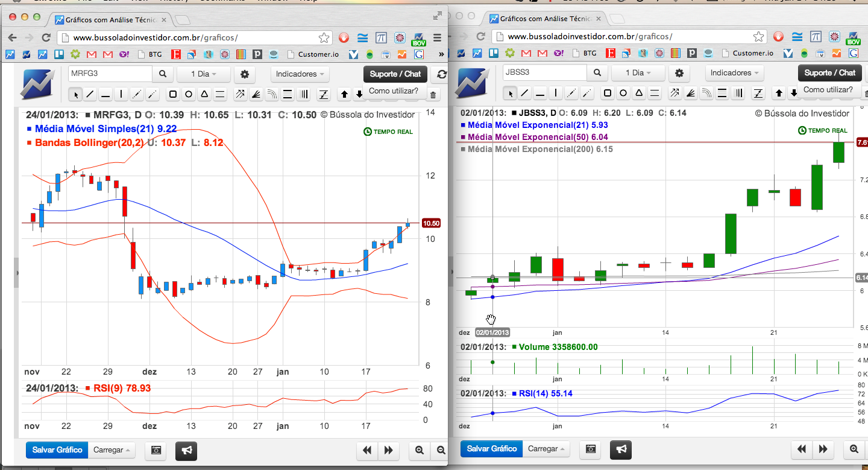Click the 10.50 price marker on MRFG3 chart
Image resolution: width=868 pixels, height=470 pixels.
(431, 223)
